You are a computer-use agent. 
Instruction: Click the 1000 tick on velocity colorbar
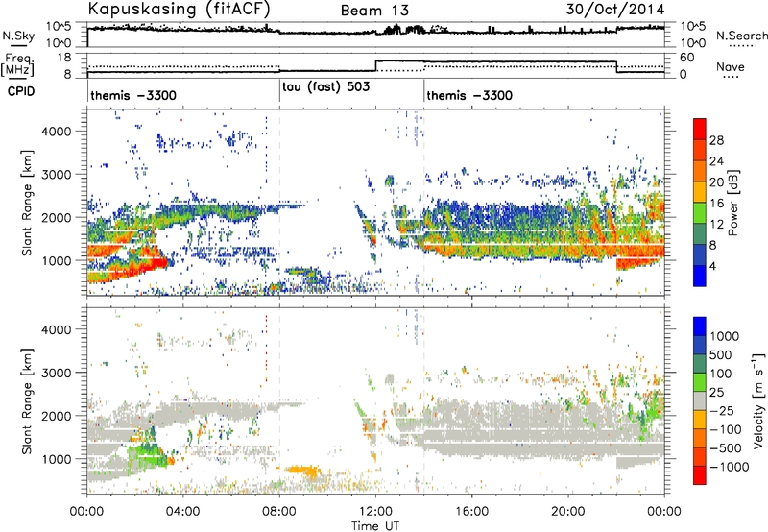(x=725, y=336)
